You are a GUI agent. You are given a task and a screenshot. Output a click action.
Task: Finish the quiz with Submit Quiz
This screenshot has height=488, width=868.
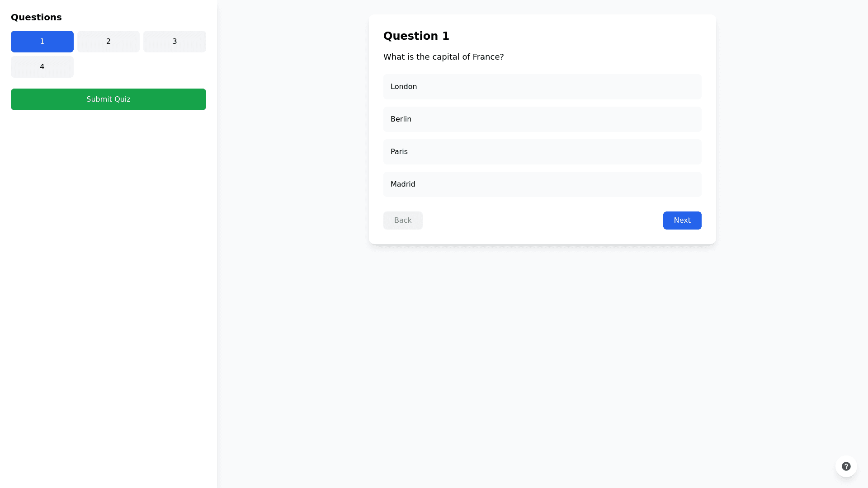click(x=108, y=99)
